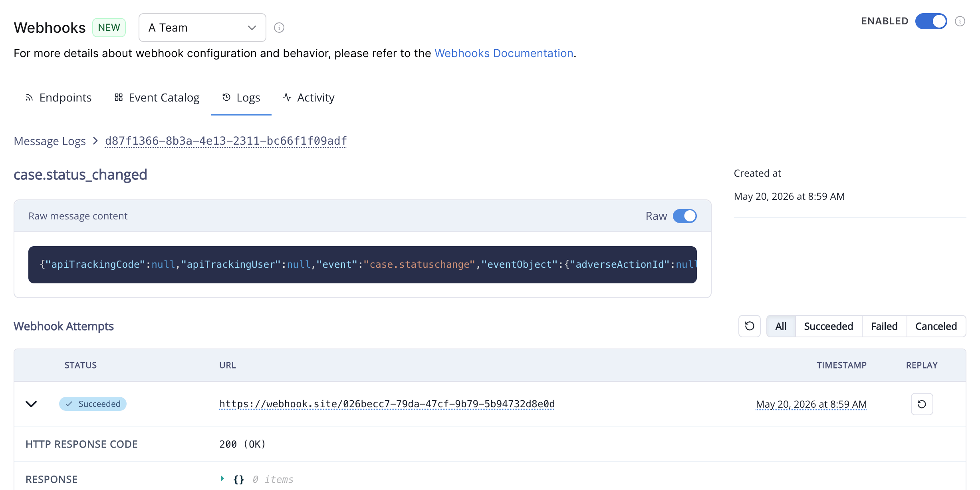Viewport: 980px width, 490px height.
Task: Click the REPLAY column header
Action: (922, 365)
